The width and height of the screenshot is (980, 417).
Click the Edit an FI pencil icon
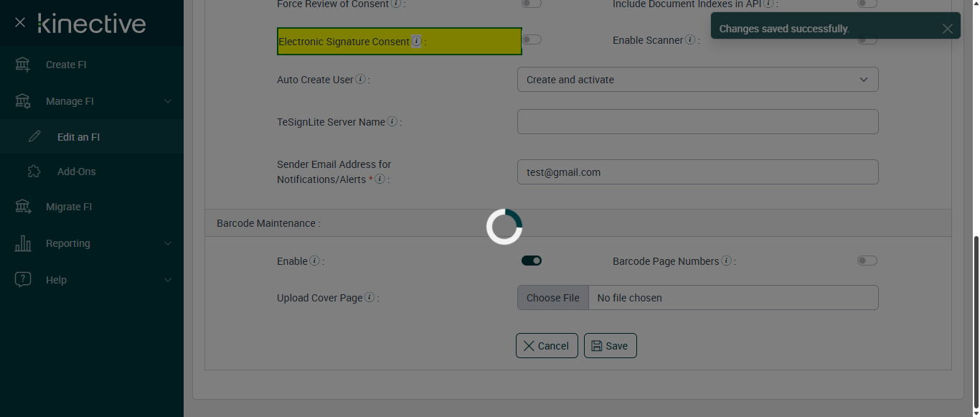pos(34,136)
